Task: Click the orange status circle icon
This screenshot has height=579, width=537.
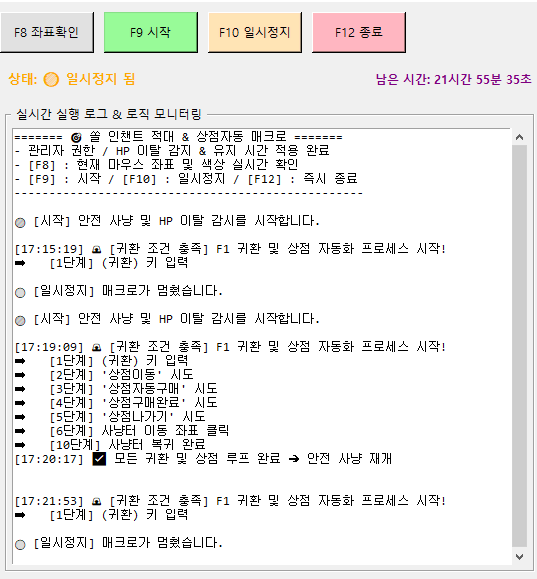Action: click(x=51, y=79)
